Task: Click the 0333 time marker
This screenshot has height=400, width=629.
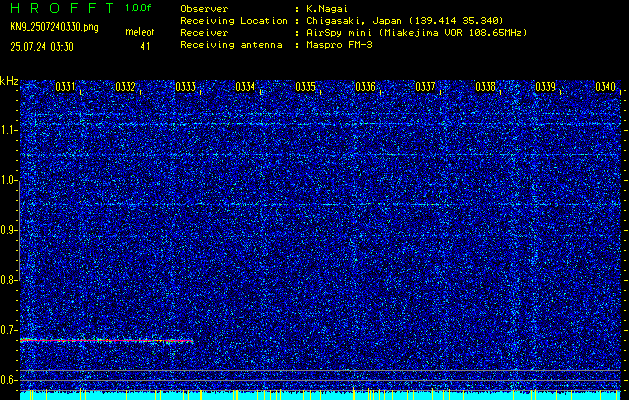Action: [x=185, y=87]
